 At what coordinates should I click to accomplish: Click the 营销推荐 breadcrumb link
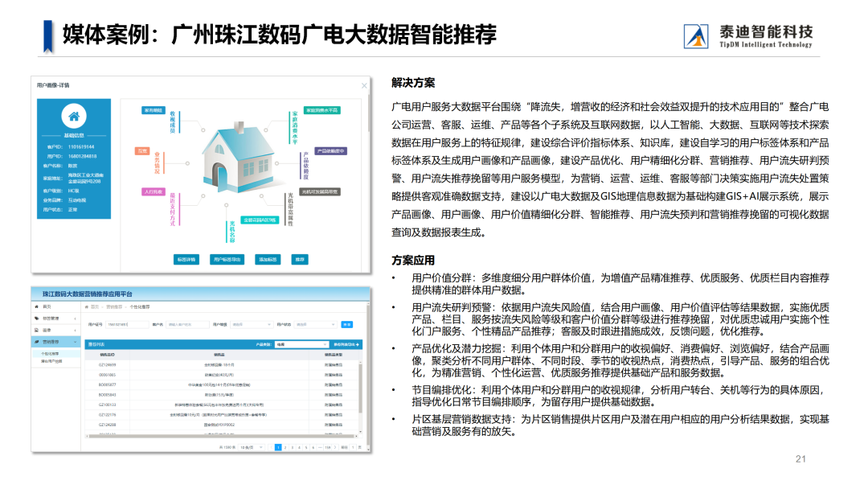[x=114, y=306]
